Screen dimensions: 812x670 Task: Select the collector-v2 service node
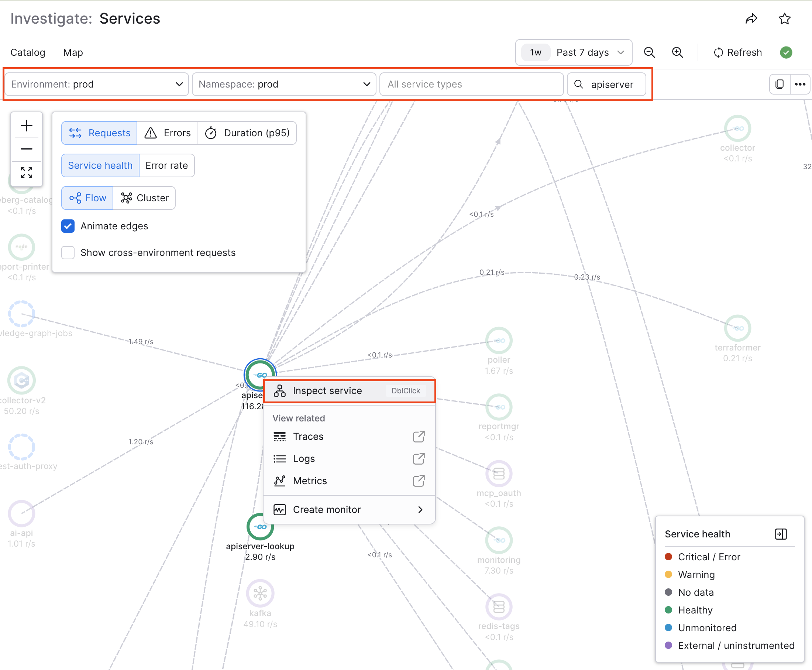coord(21,380)
